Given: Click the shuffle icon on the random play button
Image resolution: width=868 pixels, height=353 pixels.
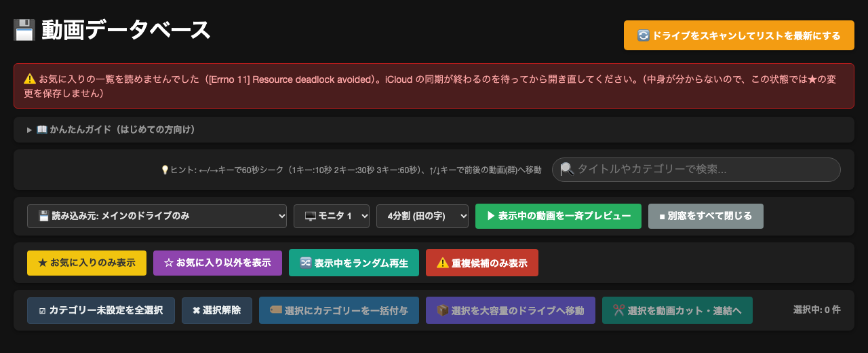Looking at the screenshot, I should pos(305,263).
